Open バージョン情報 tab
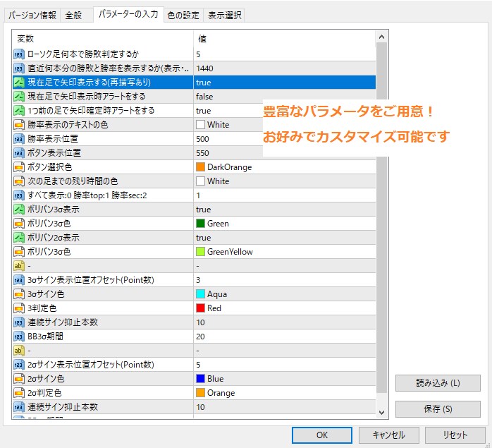The height and width of the screenshot is (448, 492). pos(32,15)
